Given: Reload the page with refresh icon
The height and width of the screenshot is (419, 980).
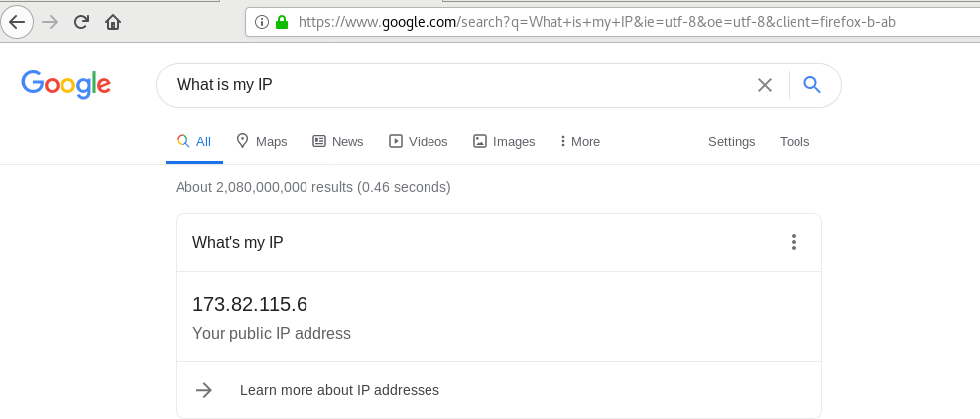Looking at the screenshot, I should 81,21.
